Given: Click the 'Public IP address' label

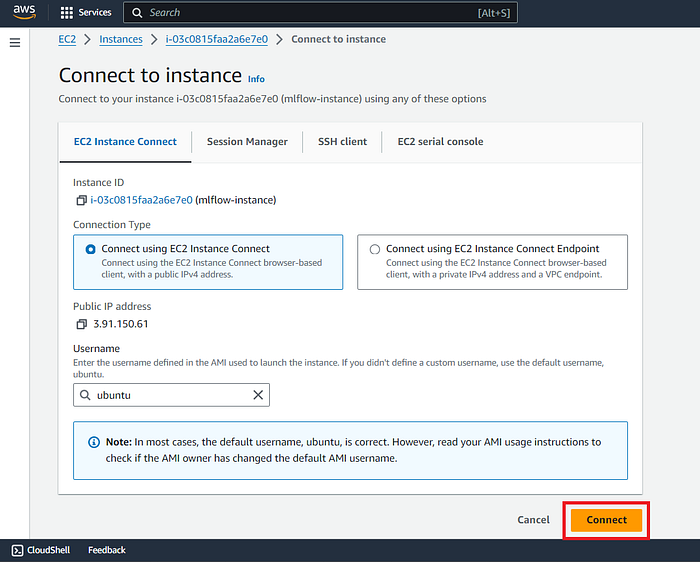Looking at the screenshot, I should coord(112,306).
